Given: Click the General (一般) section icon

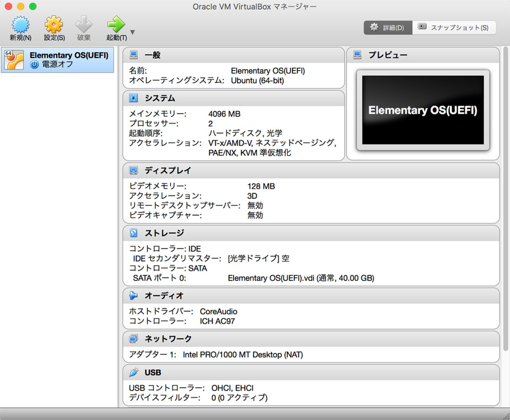Looking at the screenshot, I should [x=133, y=55].
